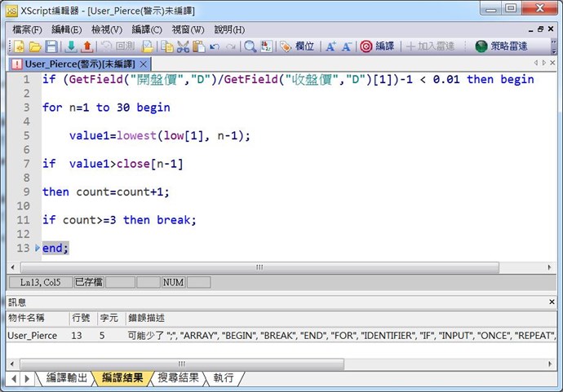Click the 欄位 field button
Screen dimensions: 563x392
[x=297, y=47]
